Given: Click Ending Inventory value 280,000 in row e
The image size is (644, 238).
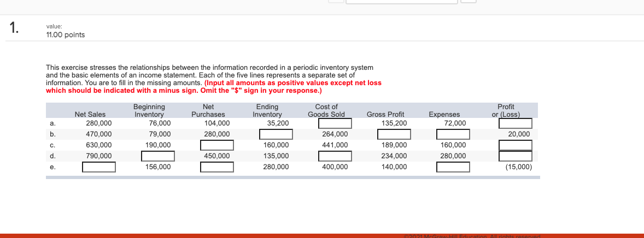Looking at the screenshot, I should [x=276, y=167].
